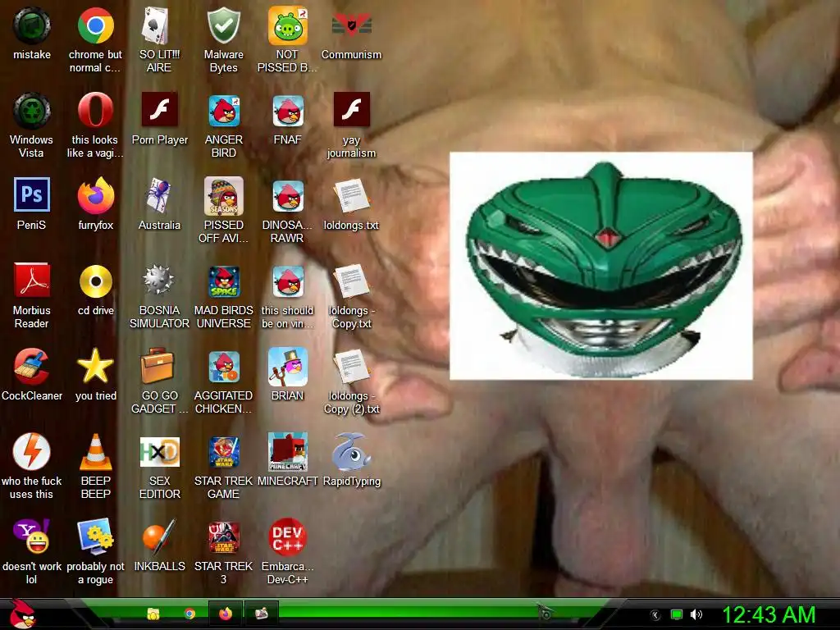Open the 'doesn't work lol' Yahoo icon
Image resolution: width=840 pixels, height=630 pixels.
[32, 536]
